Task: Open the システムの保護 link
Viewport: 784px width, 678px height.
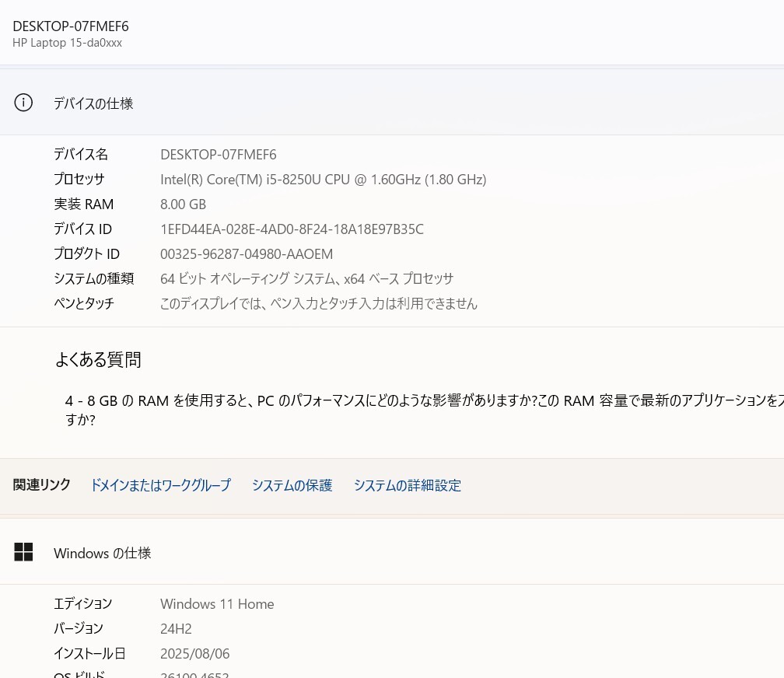Action: (292, 485)
